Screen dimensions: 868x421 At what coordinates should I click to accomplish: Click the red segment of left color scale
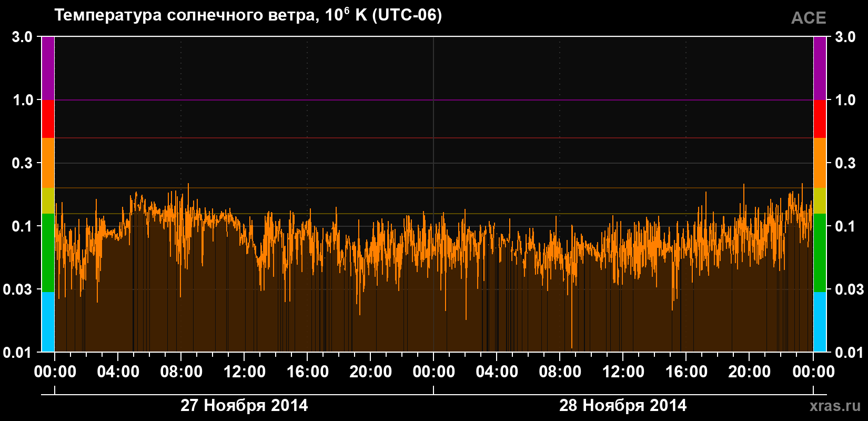[48, 119]
